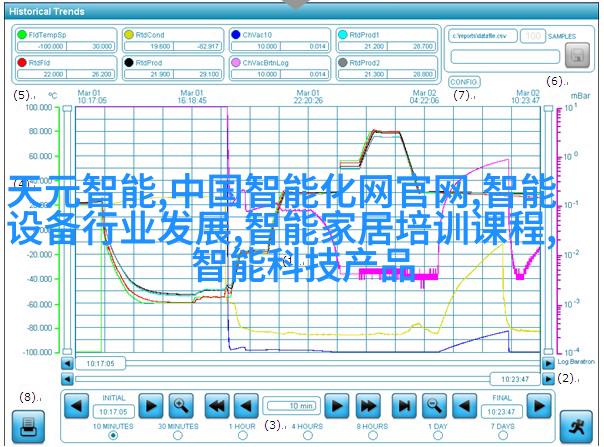Decrease the FINAL time with its left arrow
Screen dimensions: 604x447
[464, 405]
